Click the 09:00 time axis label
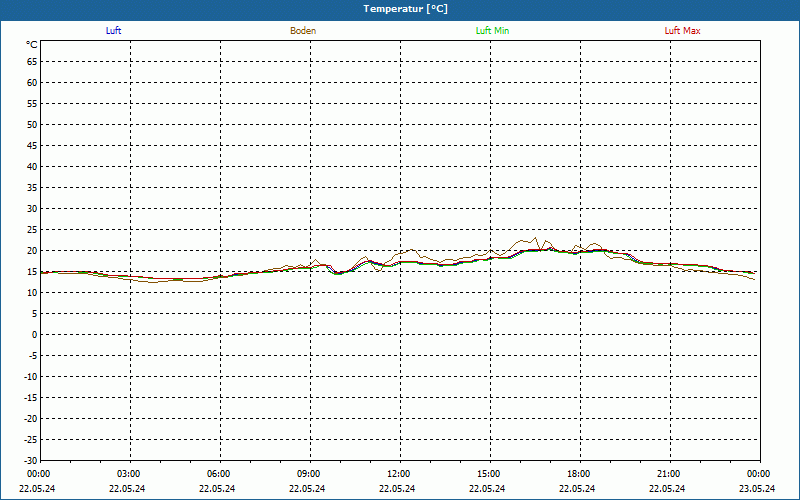 point(309,474)
